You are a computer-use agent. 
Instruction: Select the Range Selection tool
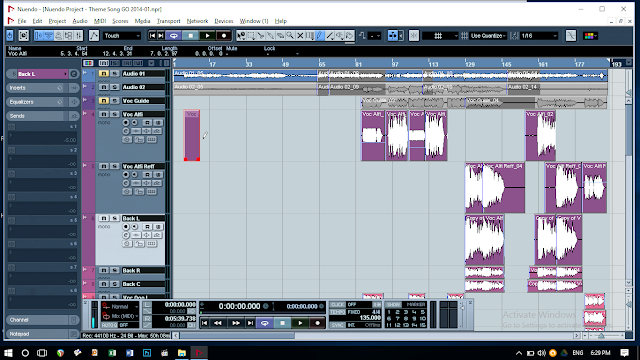251,36
